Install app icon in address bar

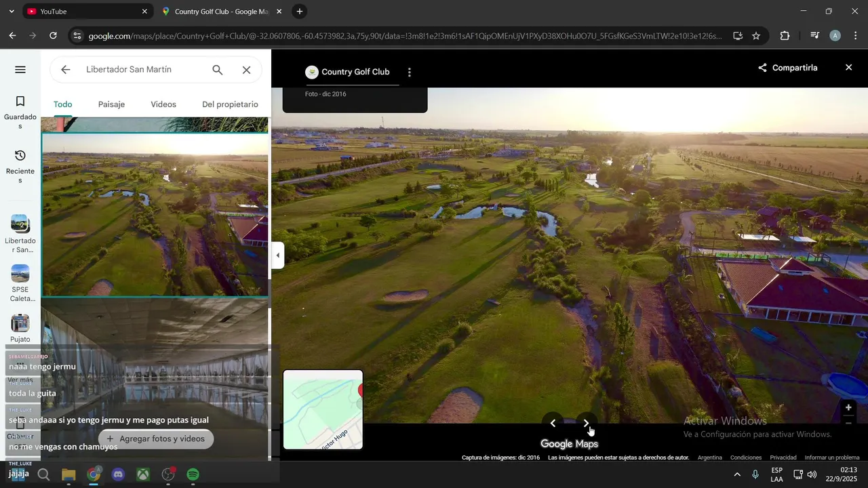coord(738,36)
